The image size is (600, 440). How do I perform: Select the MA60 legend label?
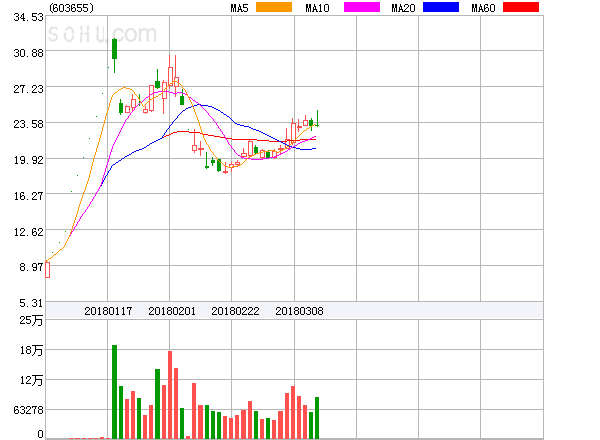[x=483, y=8]
